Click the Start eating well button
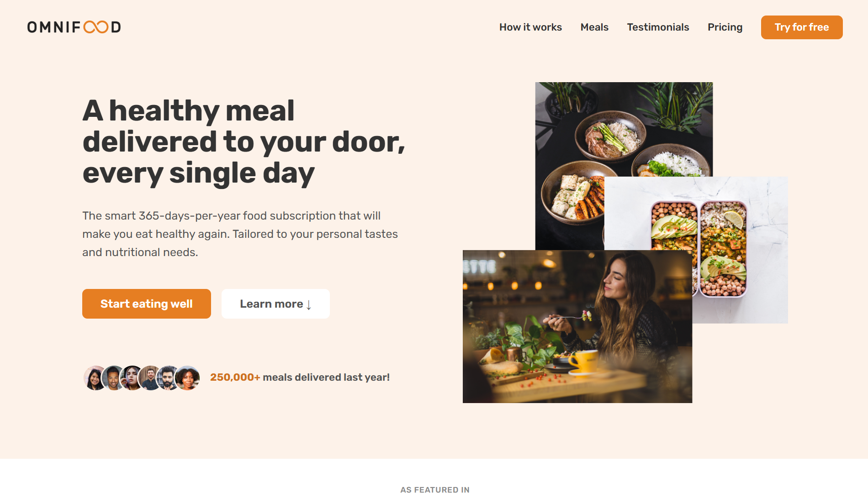Viewport: 868px width, 493px height. click(147, 304)
